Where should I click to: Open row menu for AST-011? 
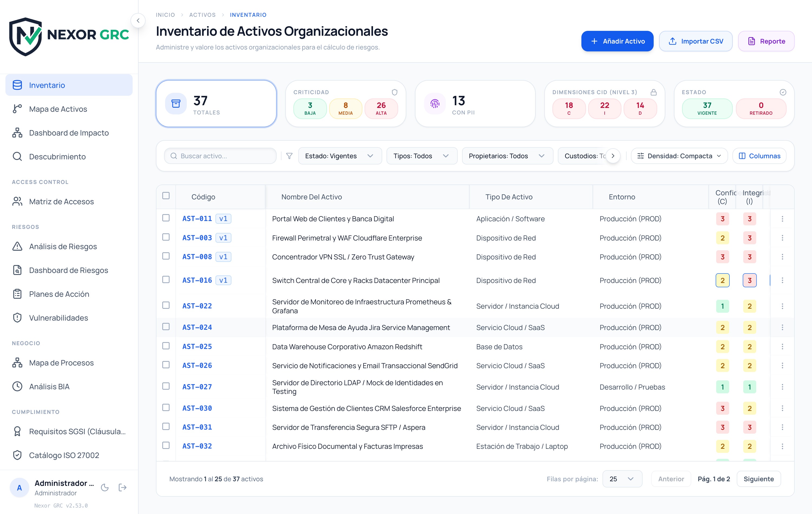click(782, 219)
